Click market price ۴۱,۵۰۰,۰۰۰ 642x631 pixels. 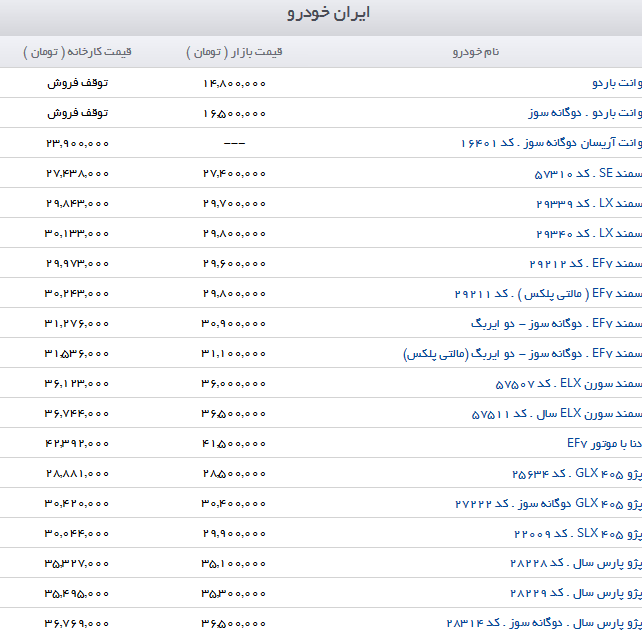pos(234,444)
